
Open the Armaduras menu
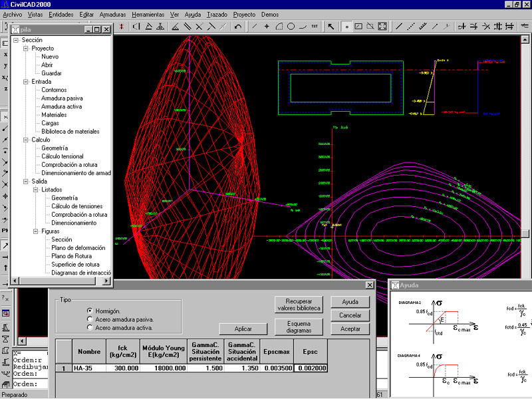click(x=112, y=14)
